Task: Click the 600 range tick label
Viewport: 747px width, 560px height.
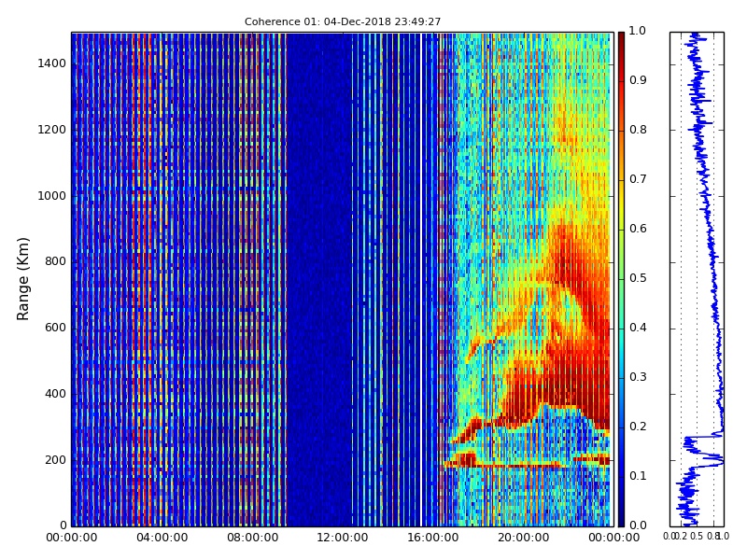Action: tap(55, 328)
